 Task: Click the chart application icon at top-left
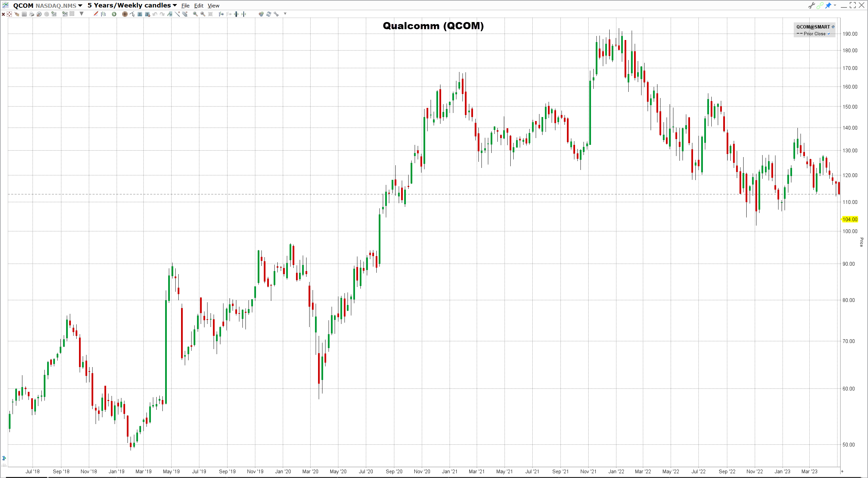pos(5,5)
